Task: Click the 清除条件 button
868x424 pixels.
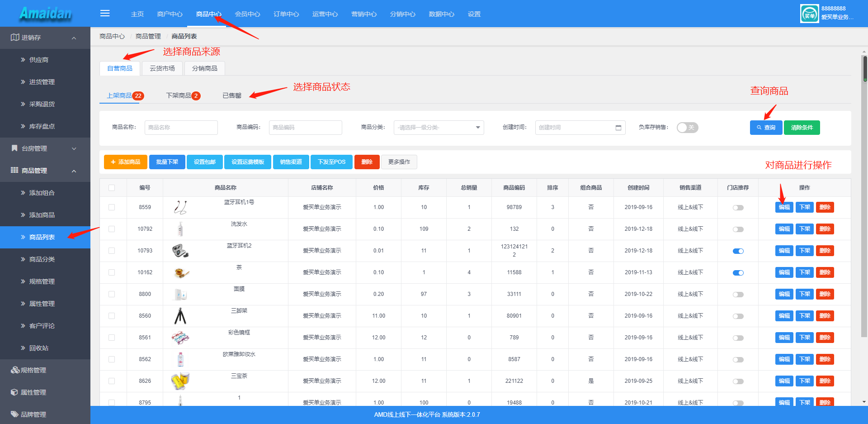Action: [802, 128]
